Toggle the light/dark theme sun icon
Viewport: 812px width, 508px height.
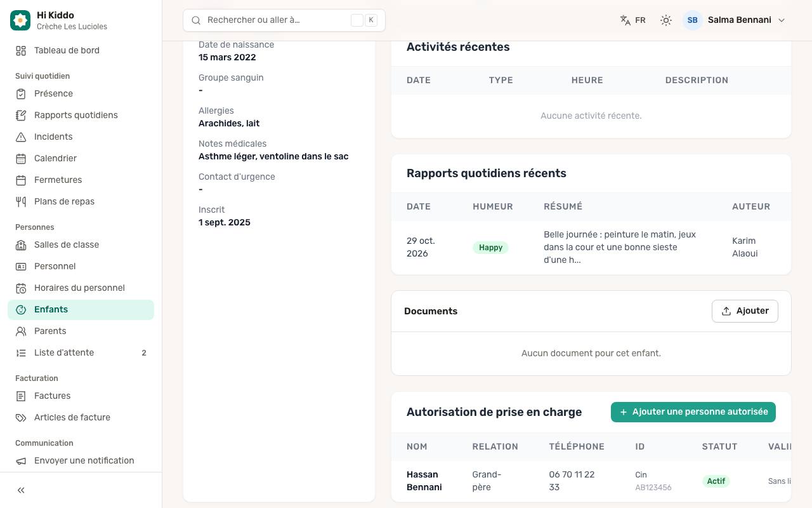click(x=665, y=20)
